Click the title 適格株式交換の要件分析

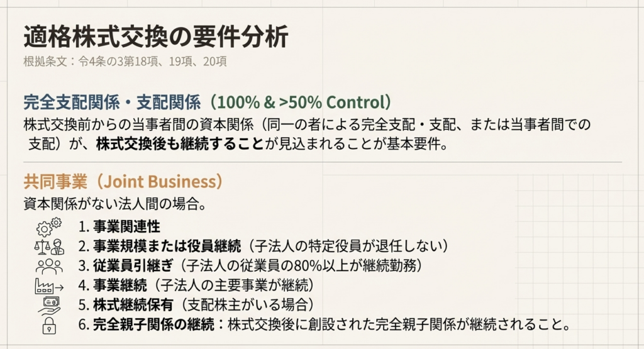pos(155,38)
